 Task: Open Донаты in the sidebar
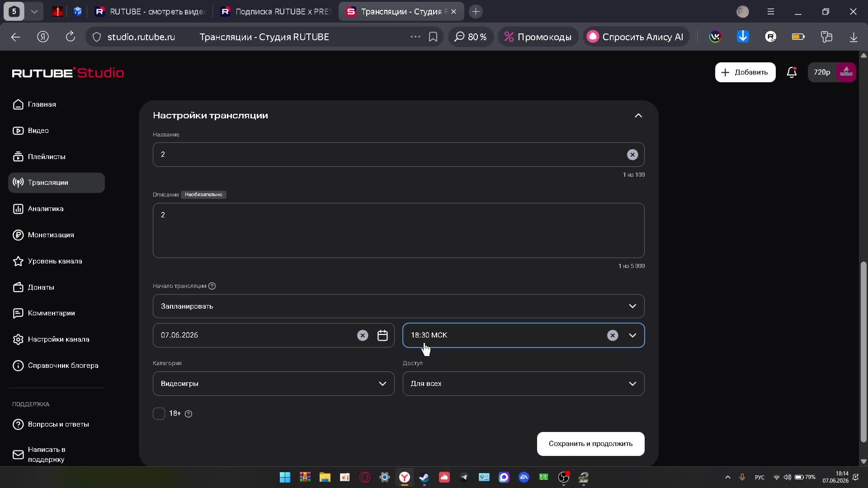point(57,287)
